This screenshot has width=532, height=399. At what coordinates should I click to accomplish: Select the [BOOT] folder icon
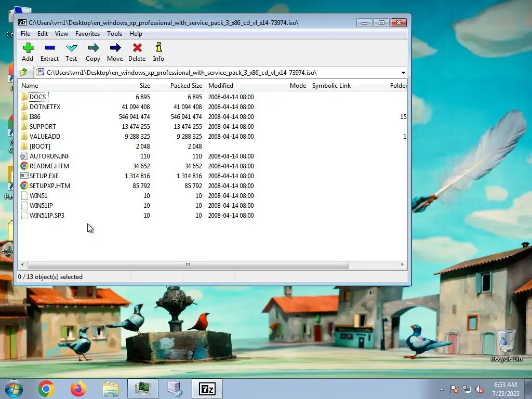(x=24, y=146)
